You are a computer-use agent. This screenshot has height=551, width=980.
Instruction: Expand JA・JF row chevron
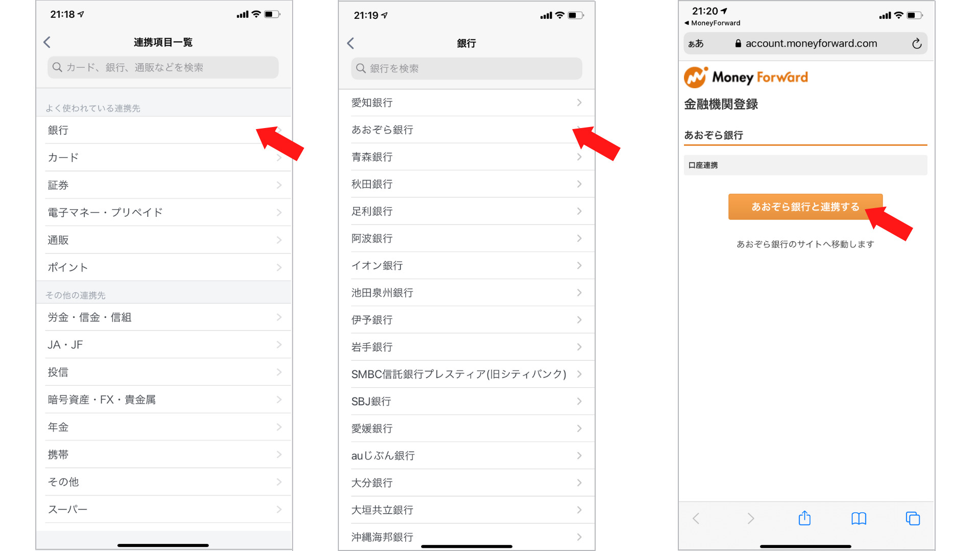click(279, 345)
